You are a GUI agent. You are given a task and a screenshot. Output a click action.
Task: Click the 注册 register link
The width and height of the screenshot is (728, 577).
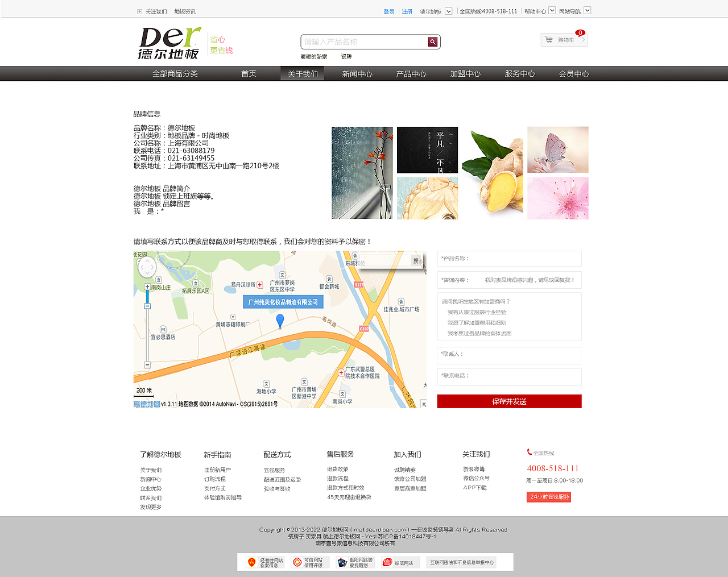click(x=407, y=11)
